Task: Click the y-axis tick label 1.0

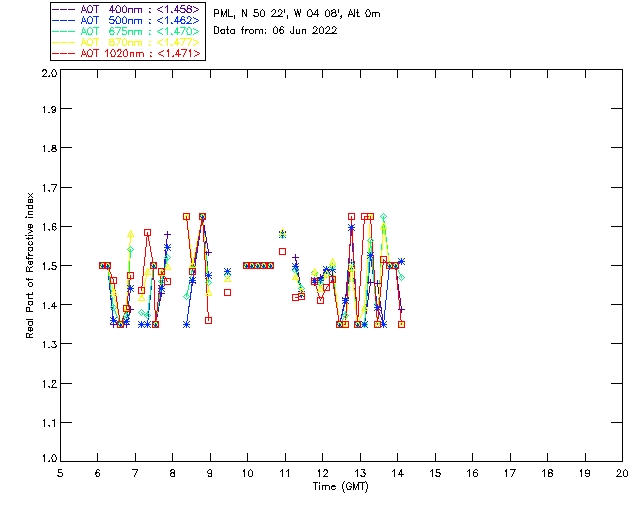Action: coord(49,459)
